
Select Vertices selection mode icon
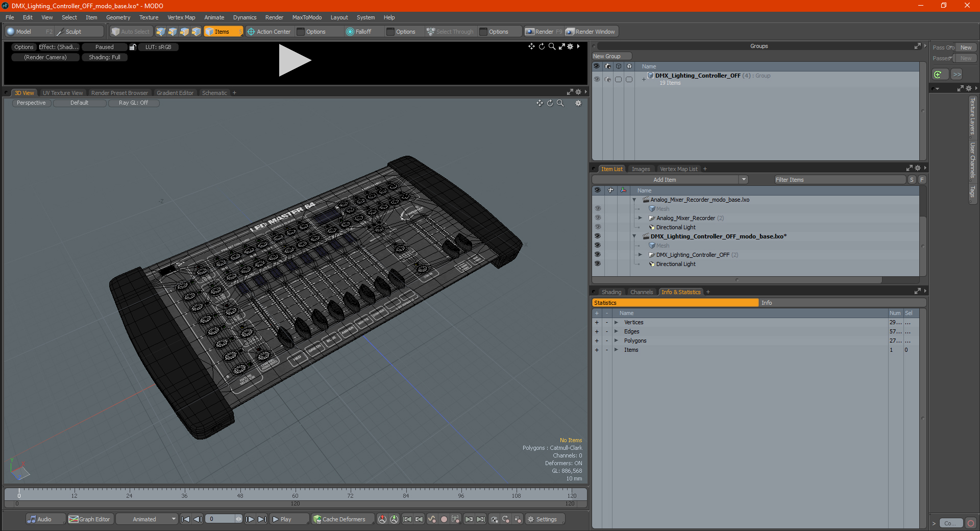[x=161, y=32]
